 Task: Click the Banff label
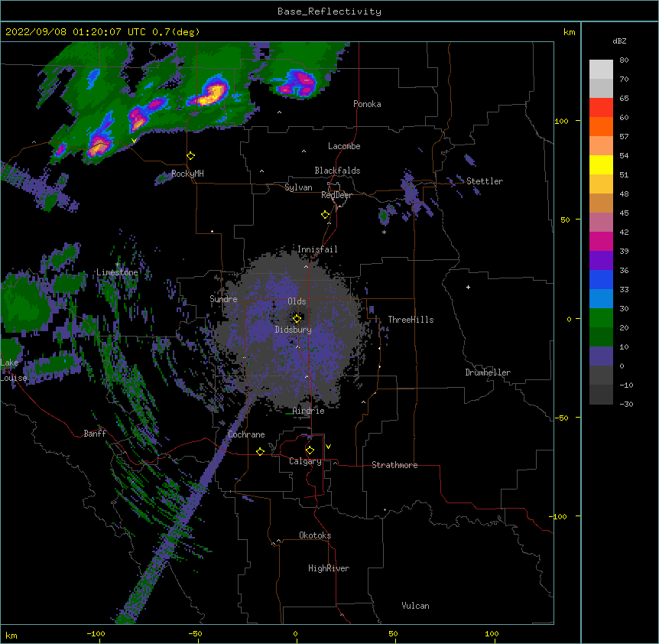tap(95, 434)
